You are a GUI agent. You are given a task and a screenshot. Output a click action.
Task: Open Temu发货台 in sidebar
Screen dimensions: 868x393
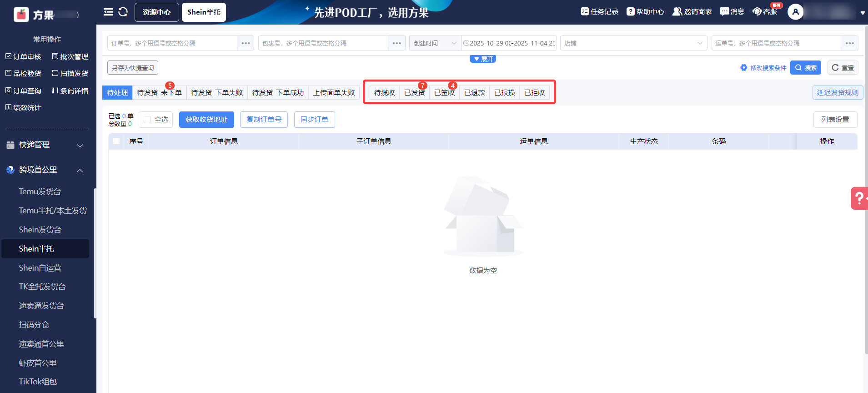point(40,191)
